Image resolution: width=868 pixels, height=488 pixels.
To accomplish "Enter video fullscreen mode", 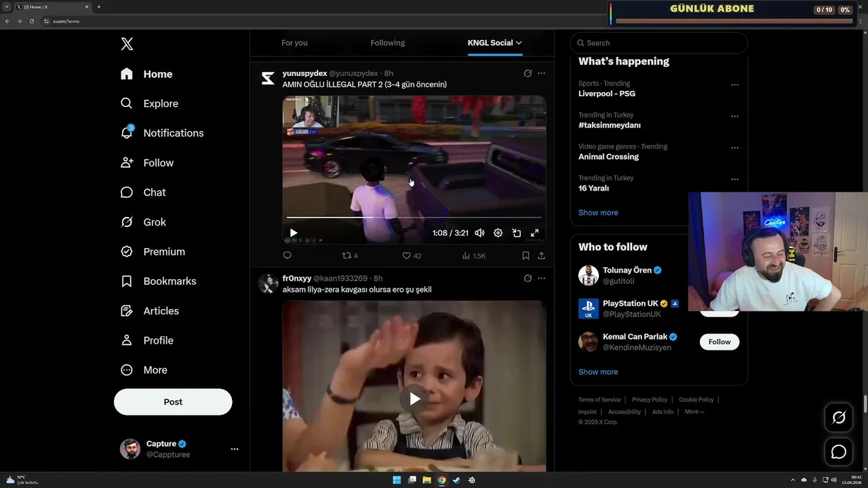I will tap(534, 232).
